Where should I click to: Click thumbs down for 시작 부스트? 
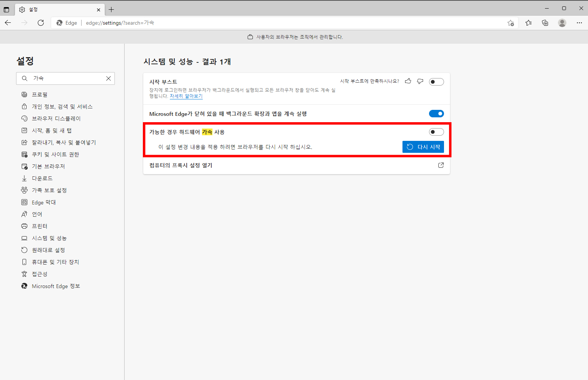[x=420, y=81]
